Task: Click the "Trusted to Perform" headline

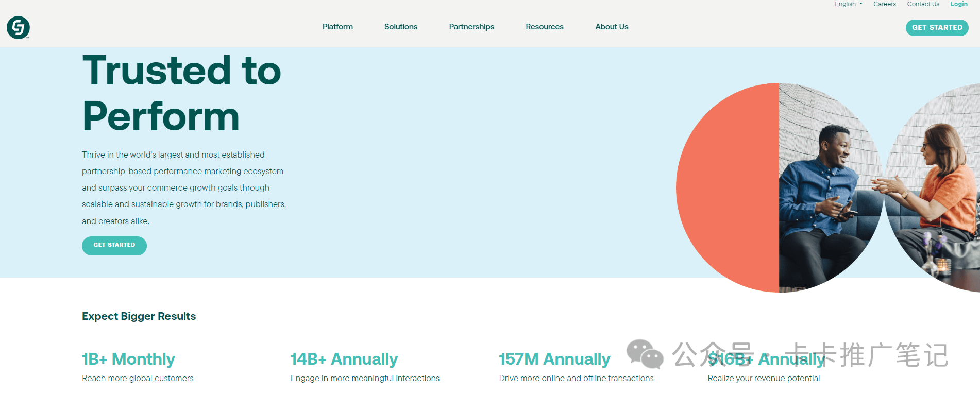Action: coord(181,93)
